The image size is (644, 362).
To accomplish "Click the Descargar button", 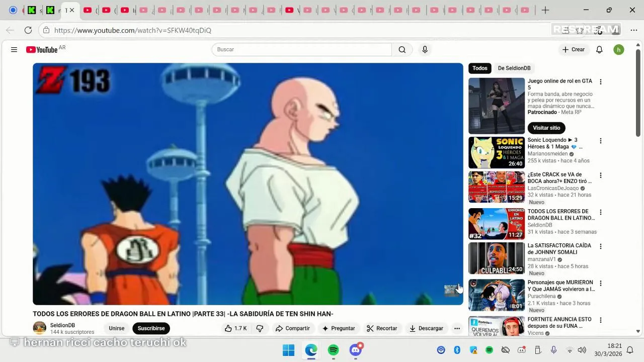I will (426, 328).
